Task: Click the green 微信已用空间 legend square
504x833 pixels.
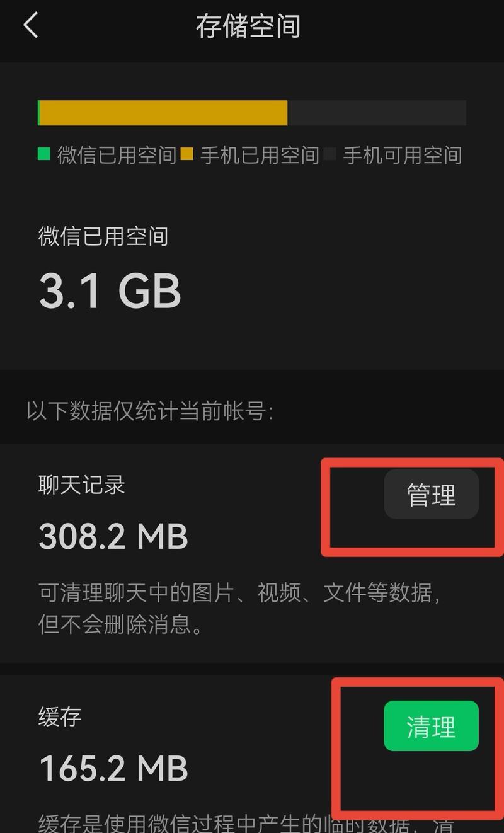Action: click(x=43, y=154)
